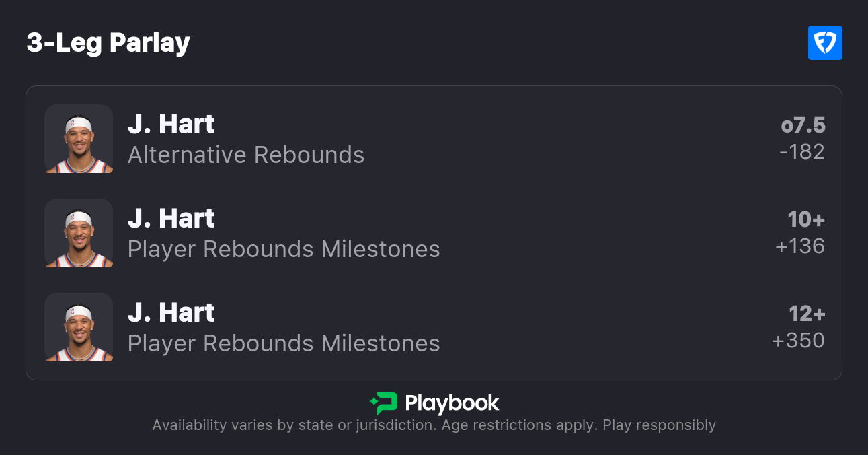Select the Alternative Rebounds label

(246, 155)
